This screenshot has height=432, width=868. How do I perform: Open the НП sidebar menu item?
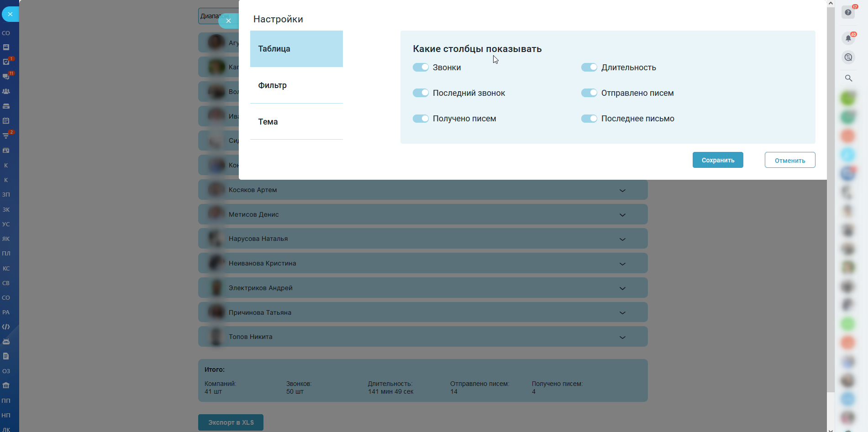(6, 415)
